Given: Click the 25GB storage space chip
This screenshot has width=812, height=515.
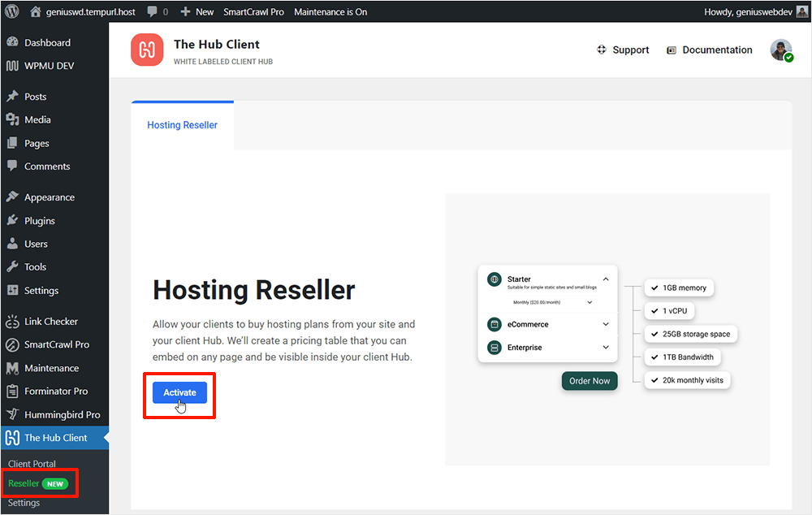Looking at the screenshot, I should click(691, 334).
